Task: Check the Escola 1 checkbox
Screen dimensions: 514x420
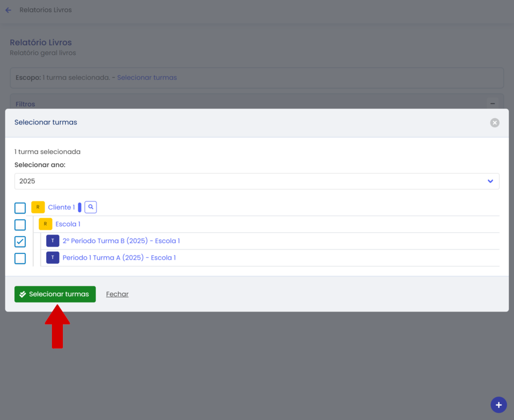Action: click(20, 225)
